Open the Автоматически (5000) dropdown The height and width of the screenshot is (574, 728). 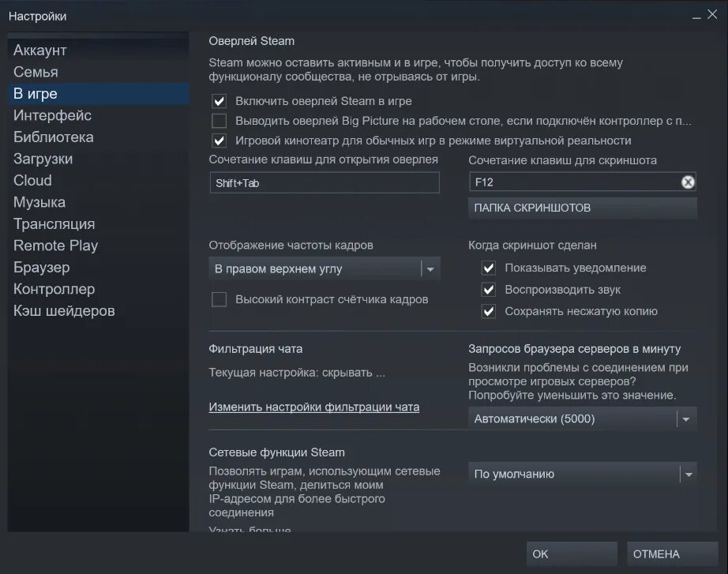click(582, 419)
